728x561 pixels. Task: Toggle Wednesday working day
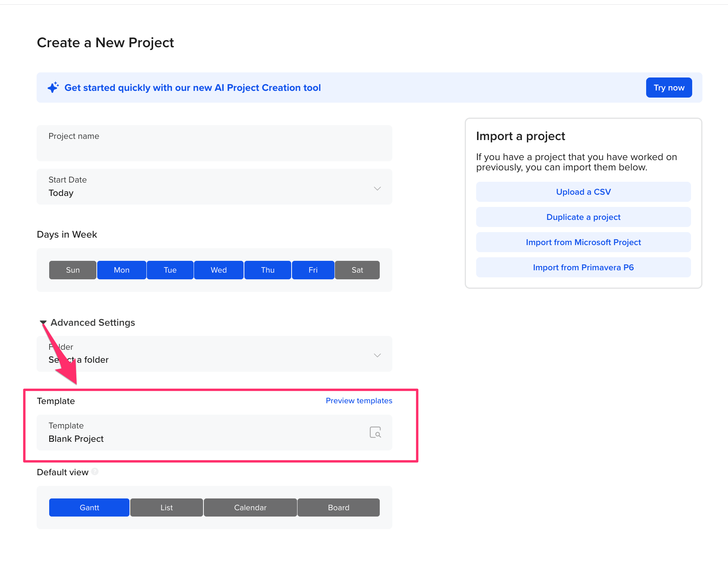pyautogui.click(x=219, y=270)
